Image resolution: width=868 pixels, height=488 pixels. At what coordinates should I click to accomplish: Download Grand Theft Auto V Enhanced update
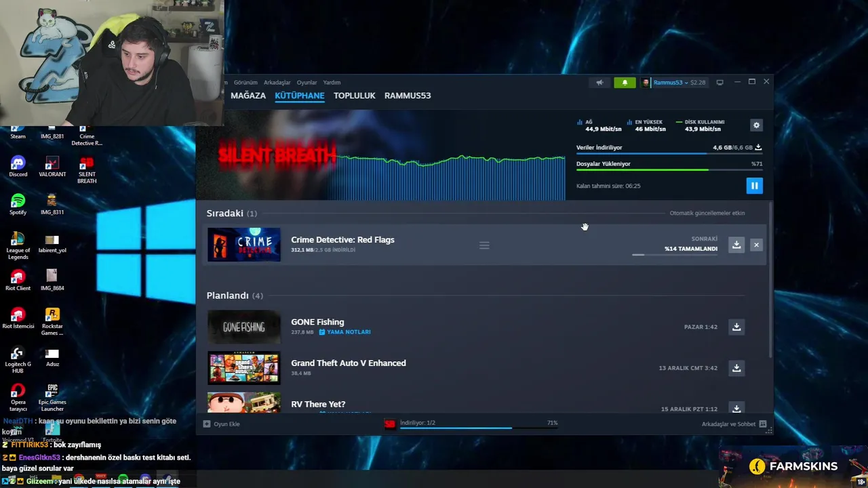click(736, 368)
